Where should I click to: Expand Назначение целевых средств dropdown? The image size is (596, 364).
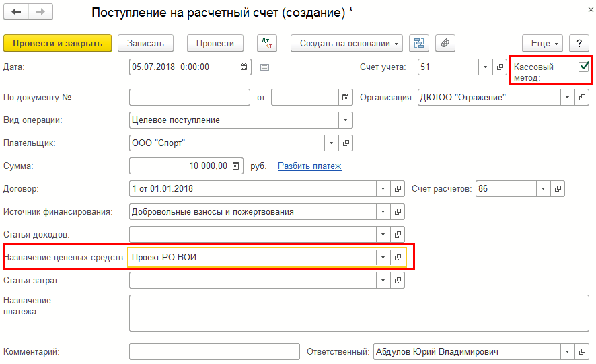tap(383, 258)
